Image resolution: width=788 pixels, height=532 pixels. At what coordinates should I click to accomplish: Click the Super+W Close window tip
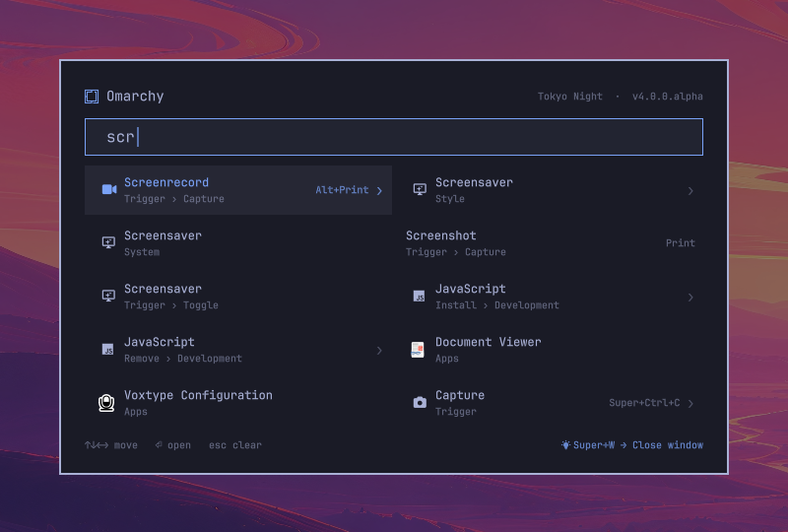(632, 445)
